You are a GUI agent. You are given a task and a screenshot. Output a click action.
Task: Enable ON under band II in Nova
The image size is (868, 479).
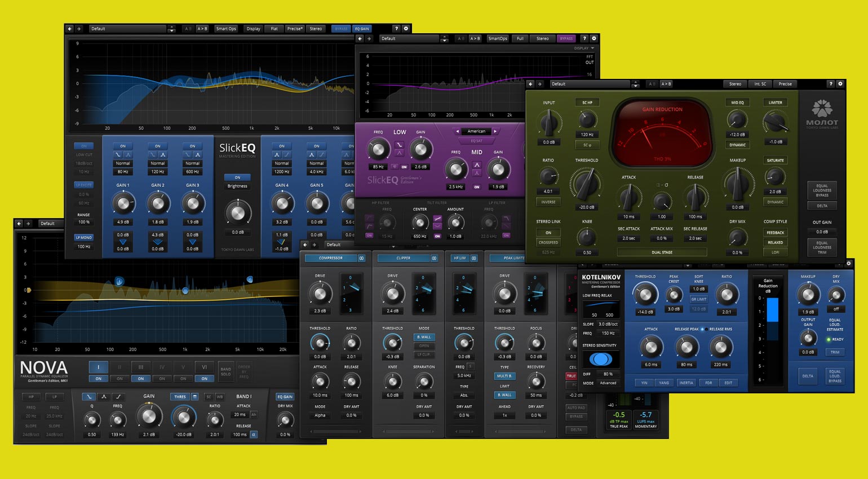[119, 379]
